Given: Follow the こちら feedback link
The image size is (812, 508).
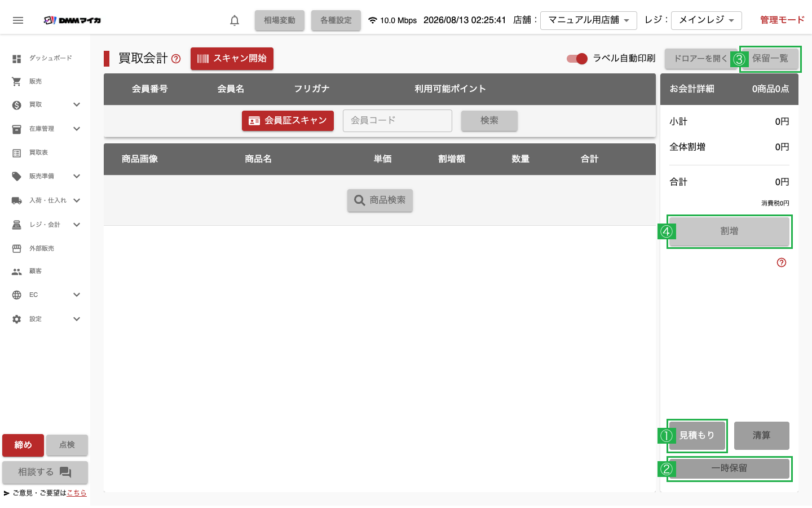Looking at the screenshot, I should tap(77, 493).
